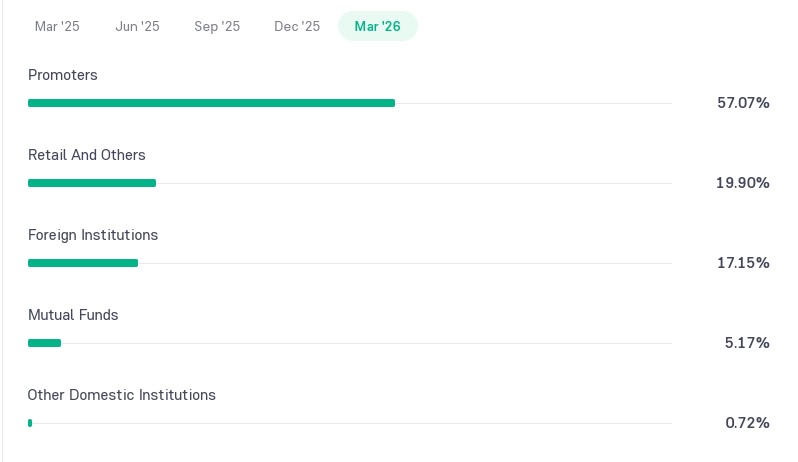The height and width of the screenshot is (462, 798).
Task: Click the Mutual Funds label
Action: 73,314
